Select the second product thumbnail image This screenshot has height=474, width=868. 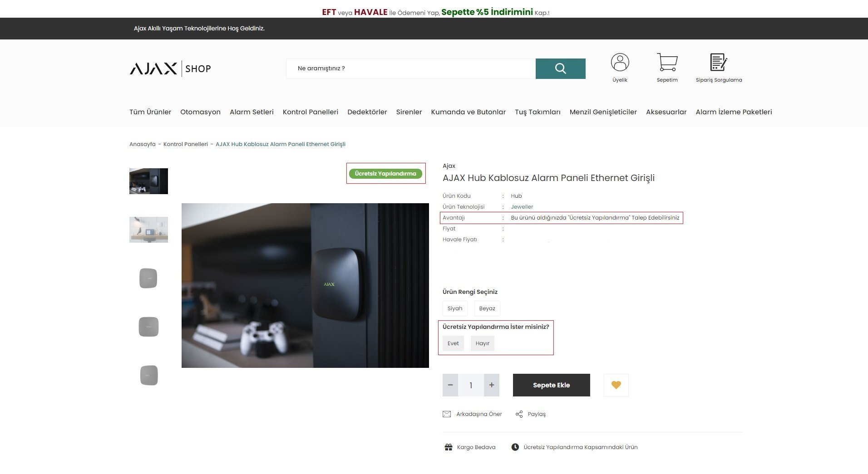click(x=148, y=230)
